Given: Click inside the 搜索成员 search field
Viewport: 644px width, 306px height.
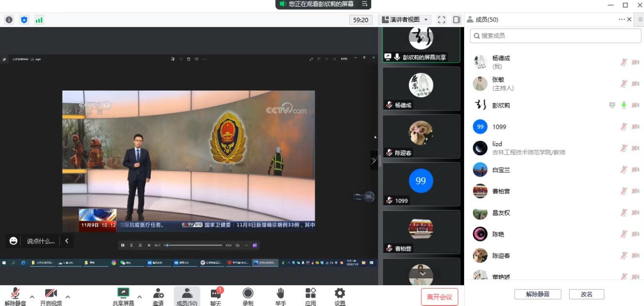Looking at the screenshot, I should click(555, 36).
